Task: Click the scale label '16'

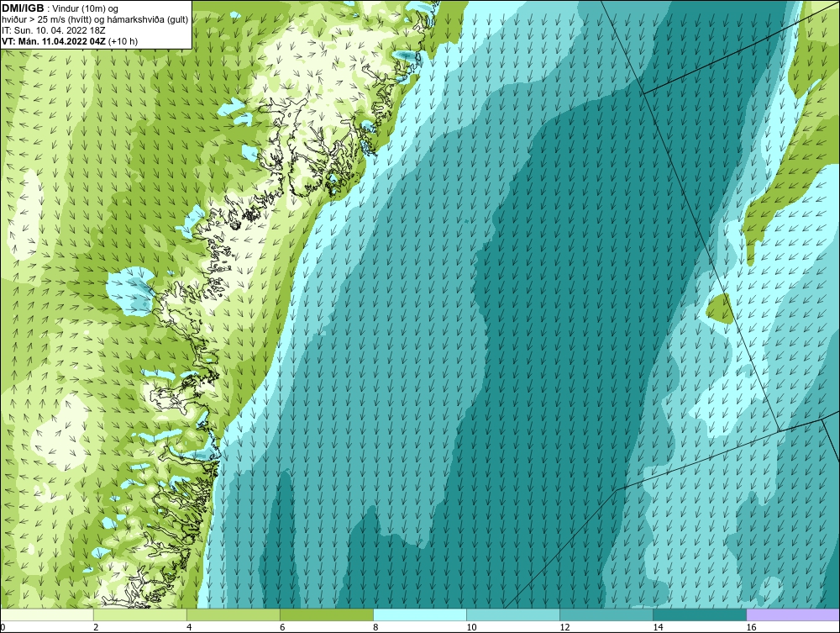Action: pos(751,627)
